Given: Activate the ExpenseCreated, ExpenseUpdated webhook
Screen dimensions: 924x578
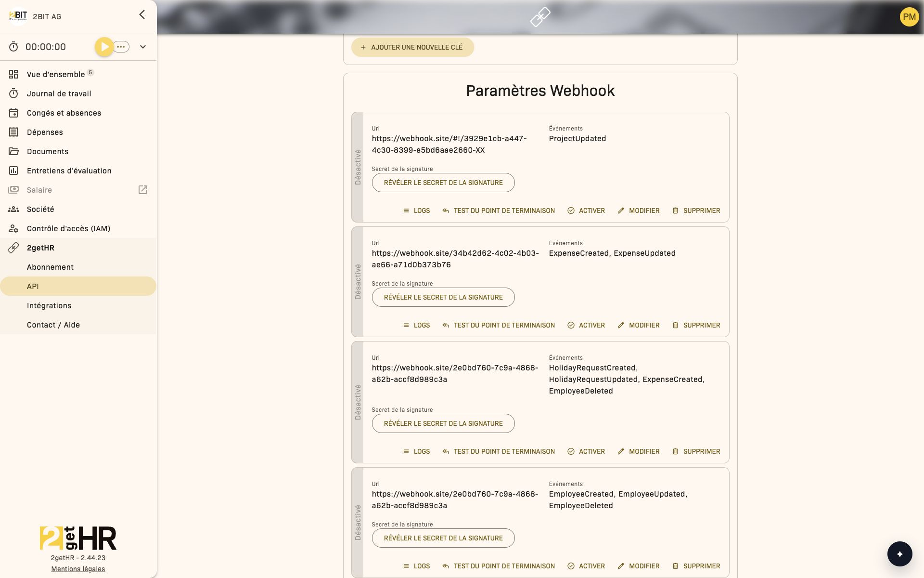Looking at the screenshot, I should [x=586, y=325].
